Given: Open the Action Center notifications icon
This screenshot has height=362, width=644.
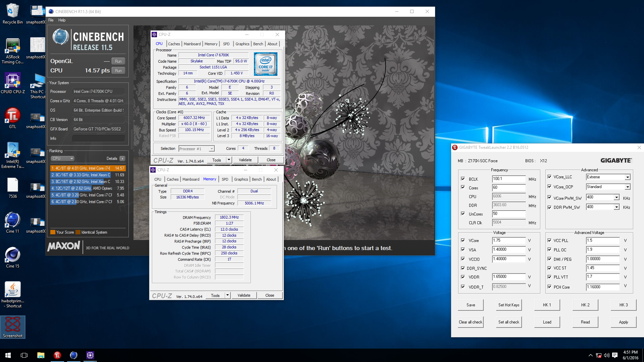Looking at the screenshot, I should (615, 355).
